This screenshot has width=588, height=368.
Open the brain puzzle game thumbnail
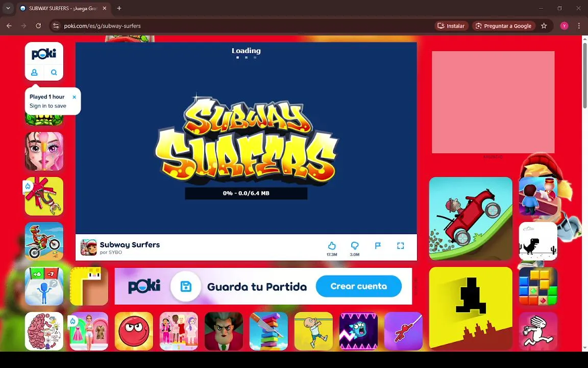point(44,331)
